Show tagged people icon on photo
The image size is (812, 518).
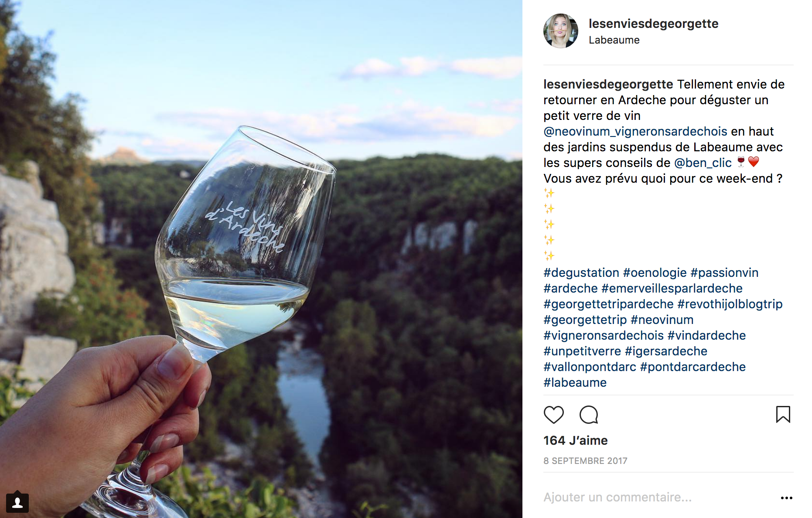pyautogui.click(x=17, y=503)
